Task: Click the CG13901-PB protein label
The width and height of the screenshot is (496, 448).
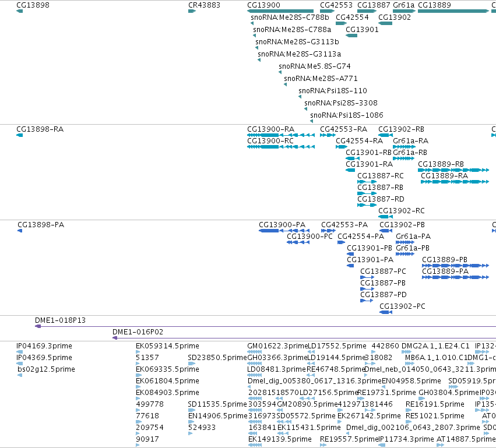Action: (370, 248)
